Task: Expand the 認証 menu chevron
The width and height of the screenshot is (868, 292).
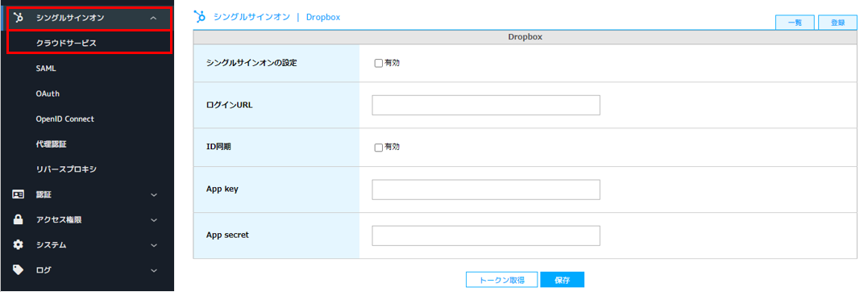Action: (154, 195)
